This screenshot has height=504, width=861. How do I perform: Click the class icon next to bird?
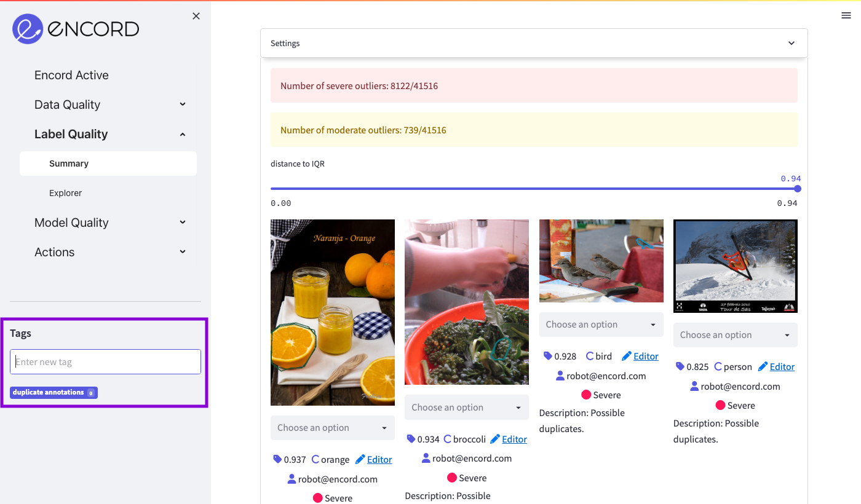click(590, 356)
